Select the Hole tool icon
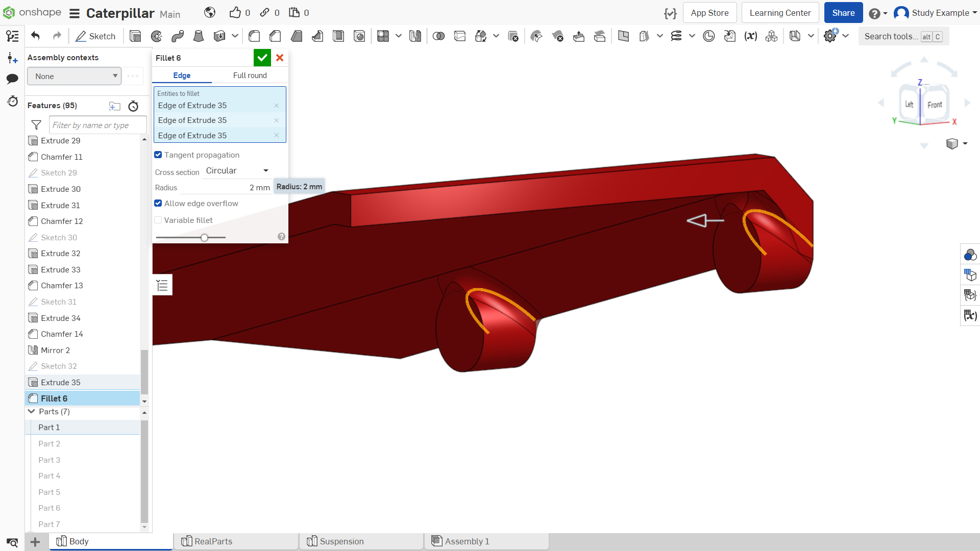Viewport: 980px width, 551px height. tap(359, 36)
